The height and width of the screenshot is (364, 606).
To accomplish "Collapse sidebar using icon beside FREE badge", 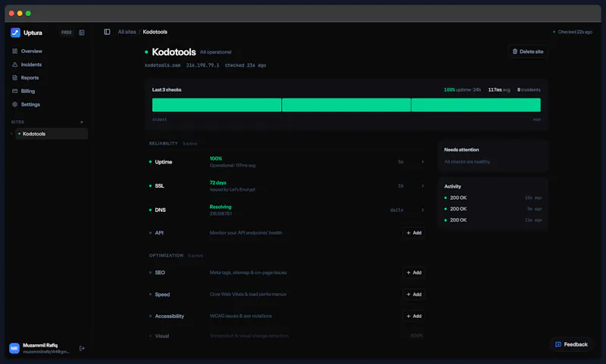I will tap(82, 33).
